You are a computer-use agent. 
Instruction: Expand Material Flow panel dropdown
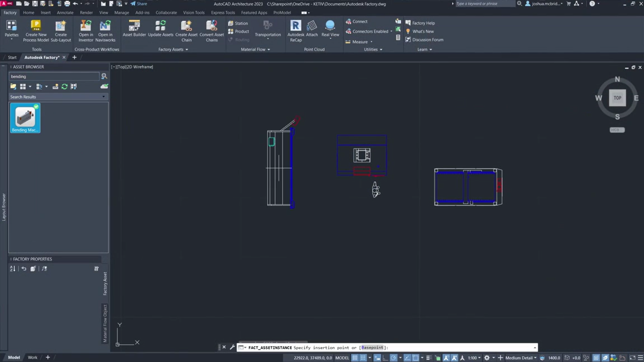pos(269,49)
